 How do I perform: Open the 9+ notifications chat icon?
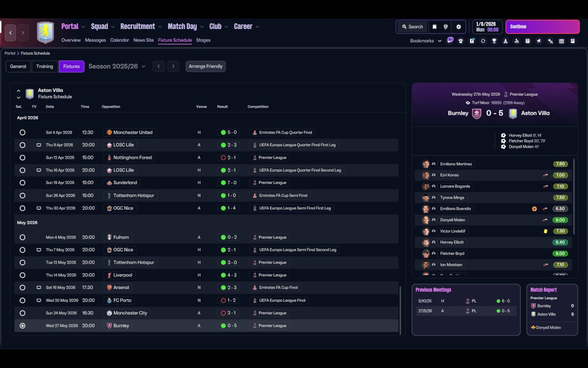[x=450, y=40]
